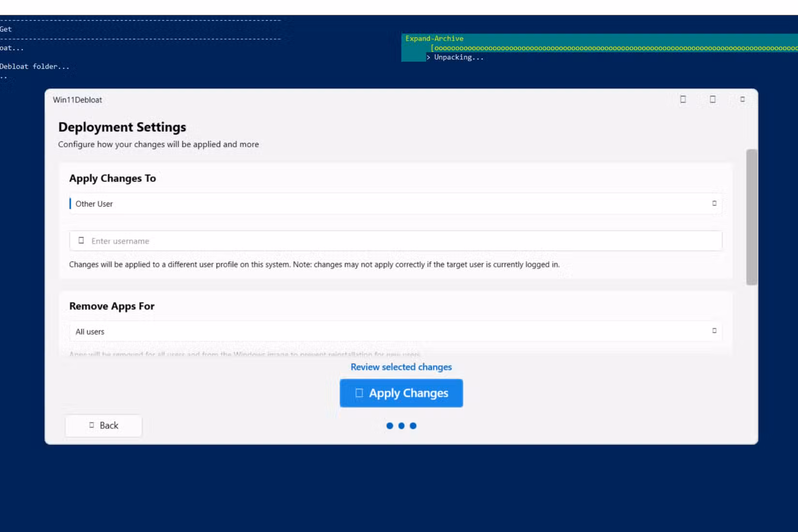This screenshot has height=532, width=798.
Task: Click the chevron on Other User combo box
Action: pos(714,203)
